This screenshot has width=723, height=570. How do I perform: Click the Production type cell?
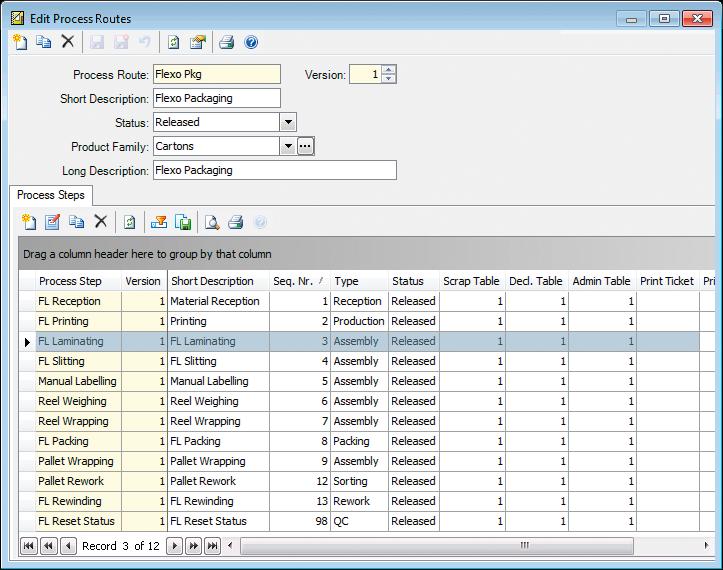359,321
